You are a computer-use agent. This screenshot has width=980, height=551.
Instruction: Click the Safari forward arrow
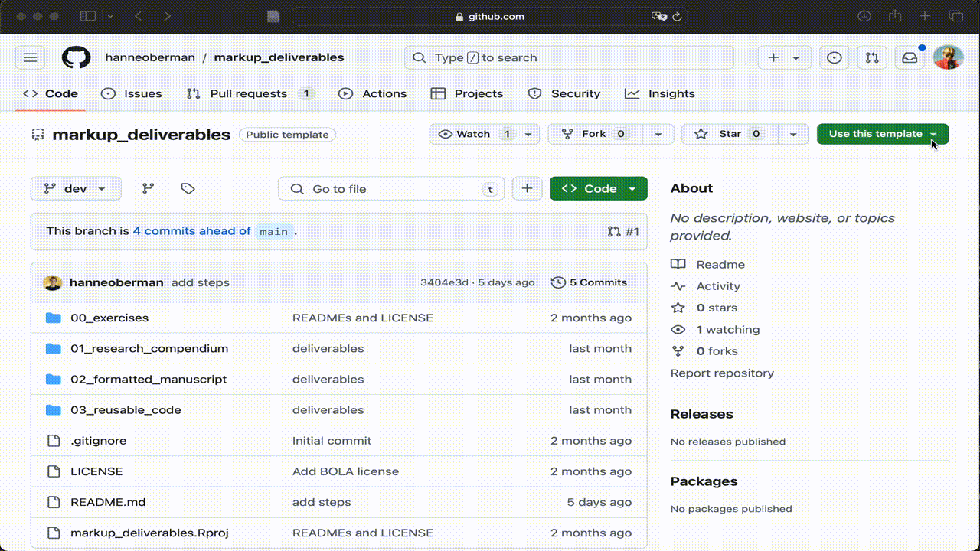click(x=167, y=16)
